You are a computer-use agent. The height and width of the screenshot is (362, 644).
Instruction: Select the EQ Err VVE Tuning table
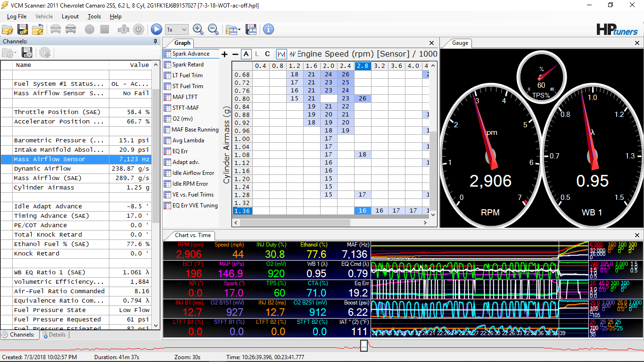point(195,206)
